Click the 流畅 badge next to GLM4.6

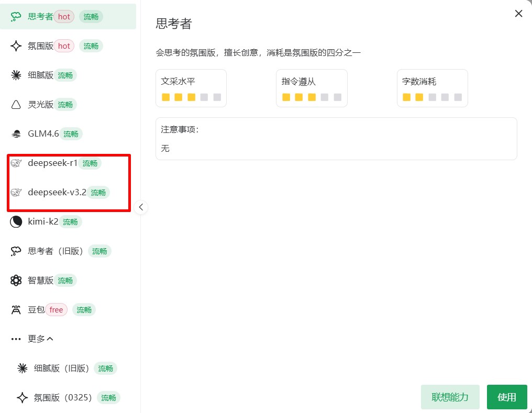[x=71, y=133]
